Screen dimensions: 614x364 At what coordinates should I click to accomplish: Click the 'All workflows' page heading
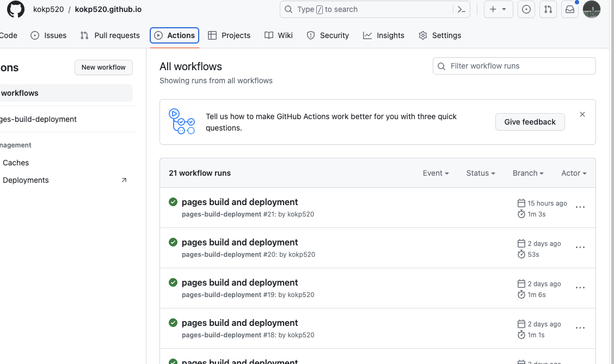(x=191, y=66)
